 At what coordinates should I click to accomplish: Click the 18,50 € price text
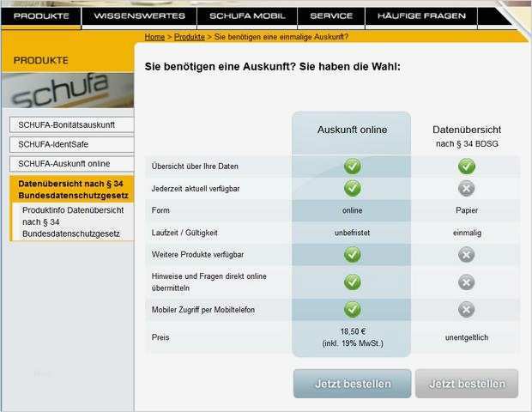pos(353,331)
